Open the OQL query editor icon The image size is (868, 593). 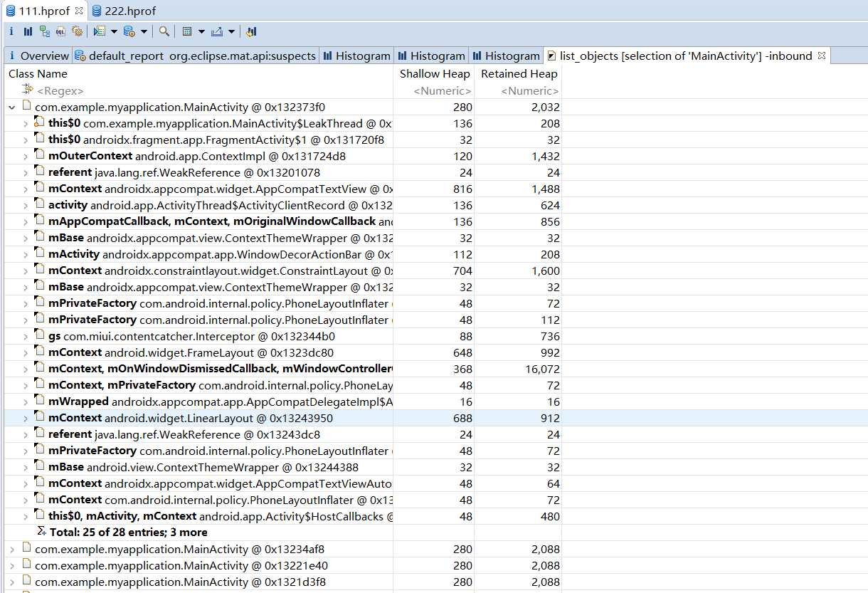(x=61, y=31)
